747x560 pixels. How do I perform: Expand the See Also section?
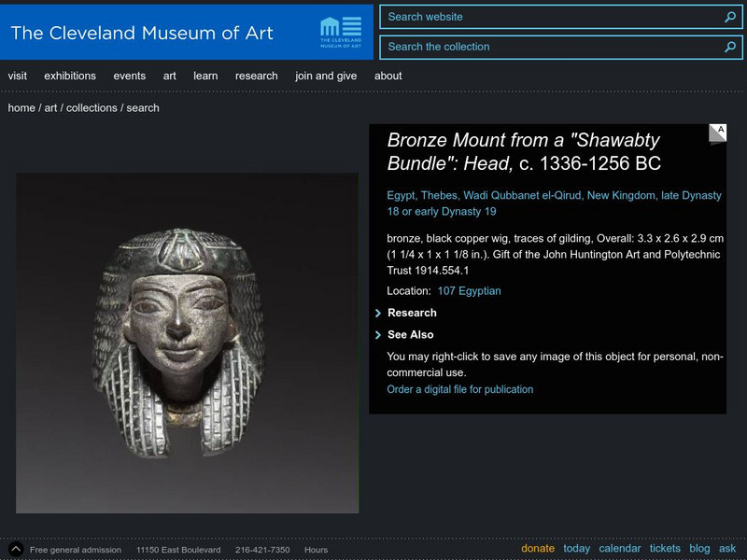[410, 334]
